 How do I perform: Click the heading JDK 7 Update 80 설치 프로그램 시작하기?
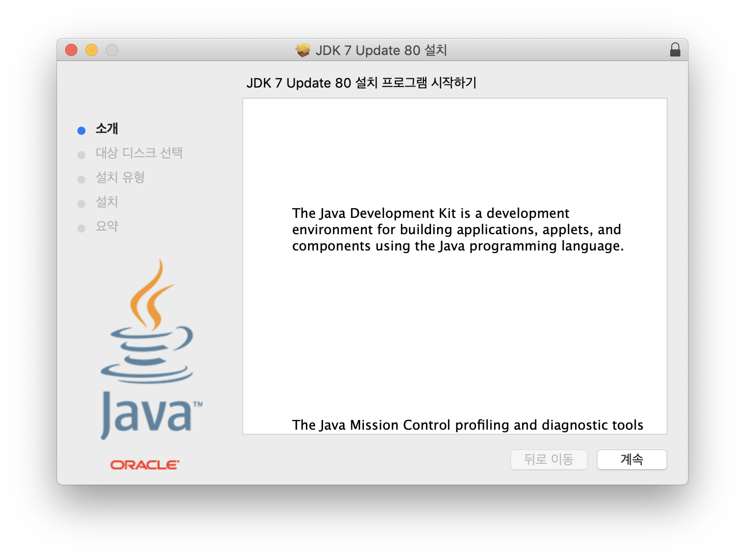point(361,83)
